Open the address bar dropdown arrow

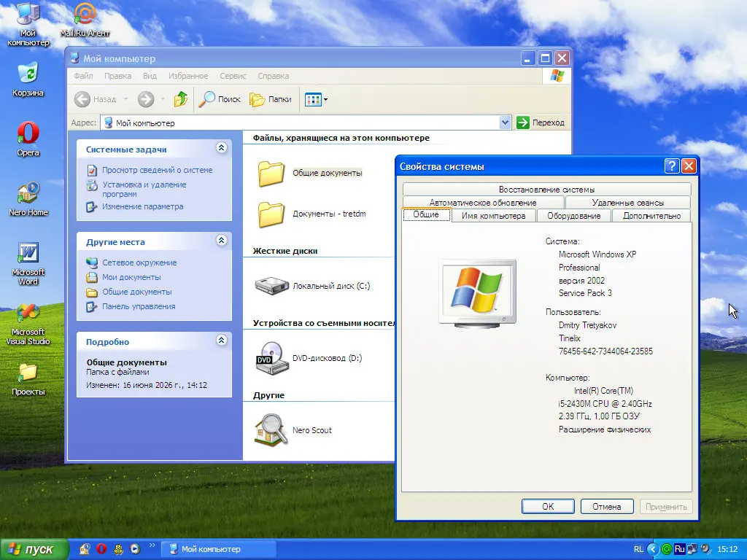pyautogui.click(x=505, y=122)
